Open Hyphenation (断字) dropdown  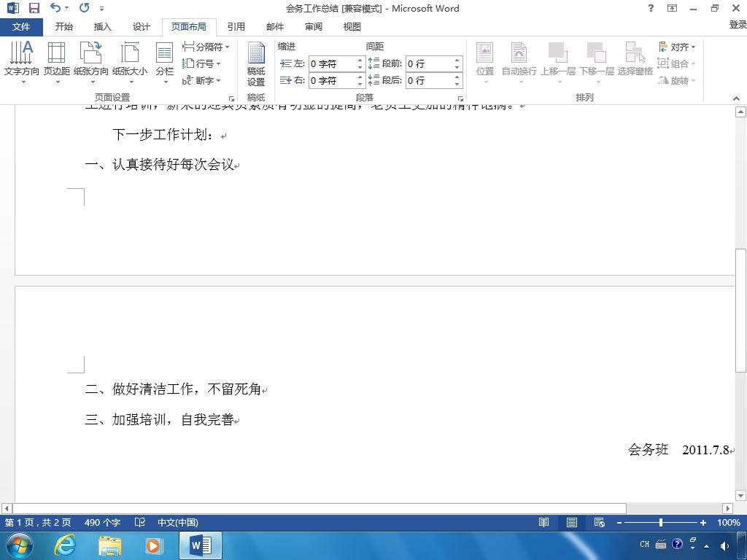point(201,80)
